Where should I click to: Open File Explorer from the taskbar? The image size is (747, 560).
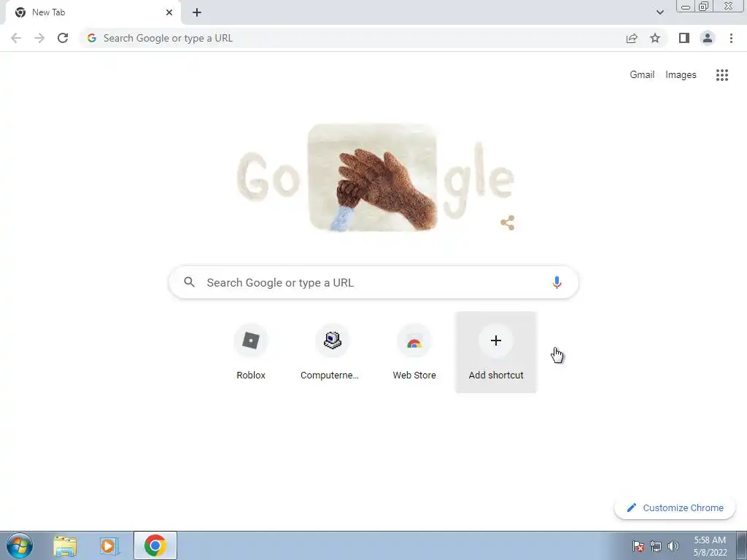click(65, 546)
